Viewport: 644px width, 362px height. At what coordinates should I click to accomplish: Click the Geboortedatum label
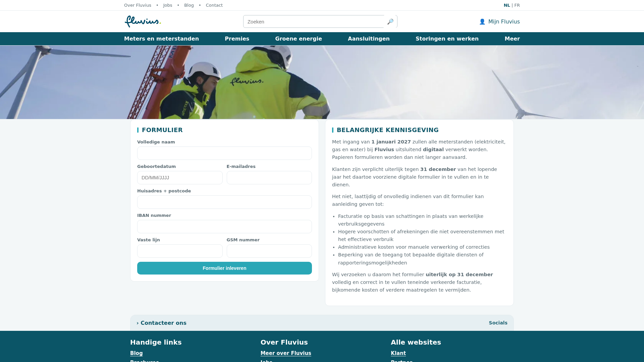tap(156, 167)
